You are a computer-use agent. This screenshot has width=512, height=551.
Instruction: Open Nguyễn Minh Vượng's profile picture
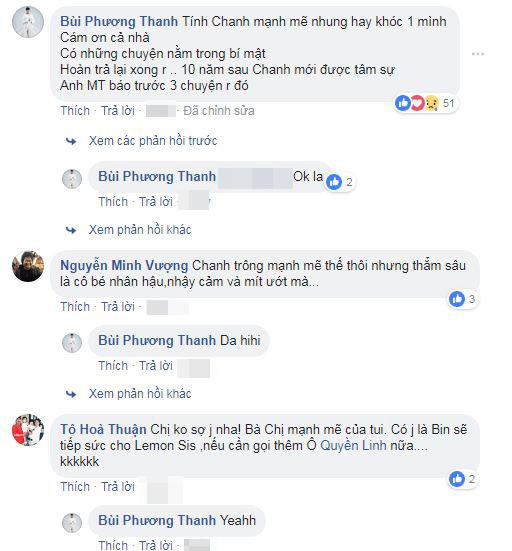click(x=28, y=266)
